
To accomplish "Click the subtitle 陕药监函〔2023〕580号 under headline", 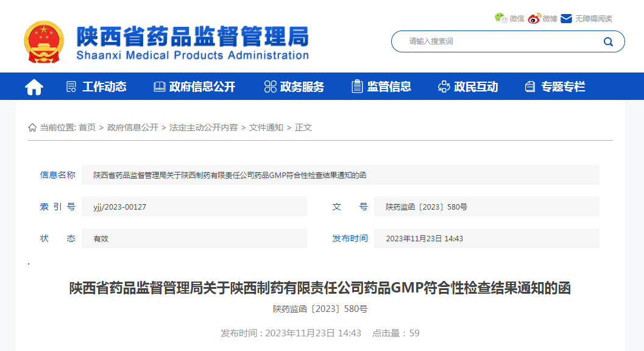I will pos(320,309).
